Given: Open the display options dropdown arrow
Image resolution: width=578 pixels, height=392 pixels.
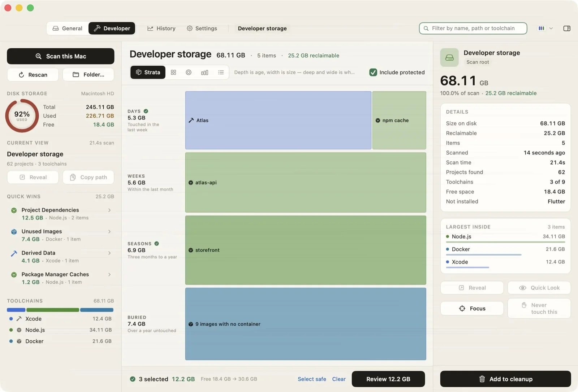Looking at the screenshot, I should click(551, 28).
